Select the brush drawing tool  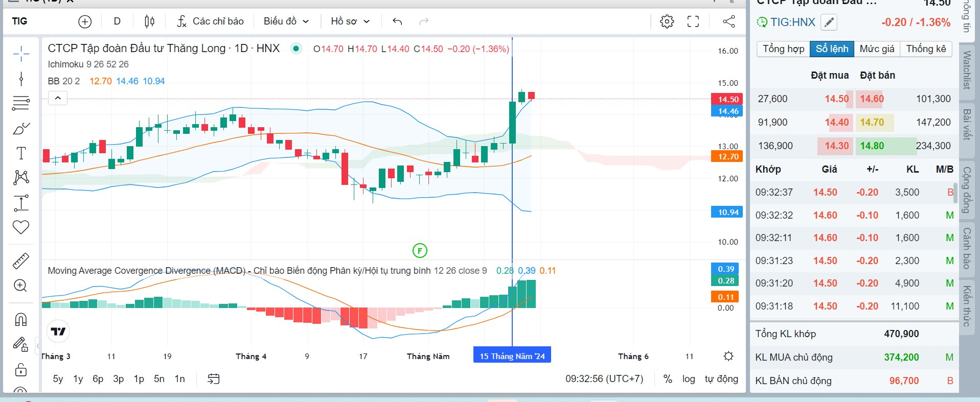(21, 128)
